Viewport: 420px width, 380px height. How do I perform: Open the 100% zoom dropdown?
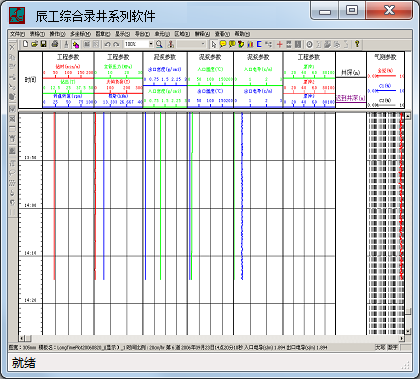151,44
